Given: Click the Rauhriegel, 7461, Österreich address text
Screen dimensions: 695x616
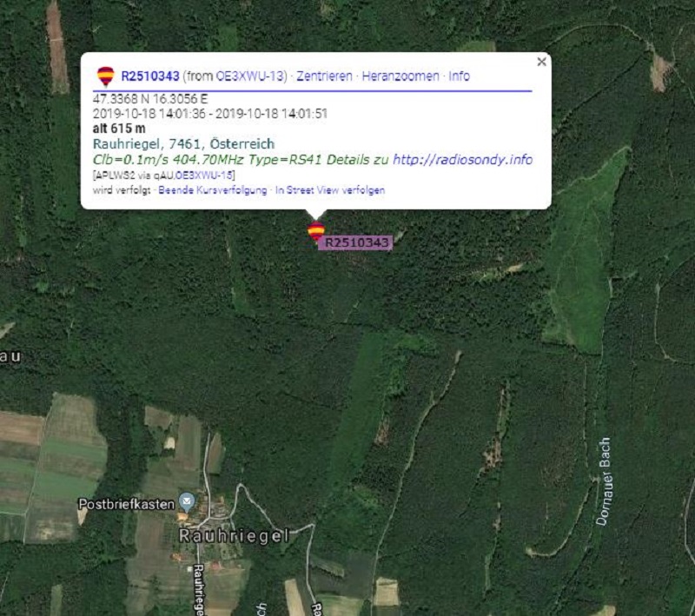Looking at the screenshot, I should point(183,143).
